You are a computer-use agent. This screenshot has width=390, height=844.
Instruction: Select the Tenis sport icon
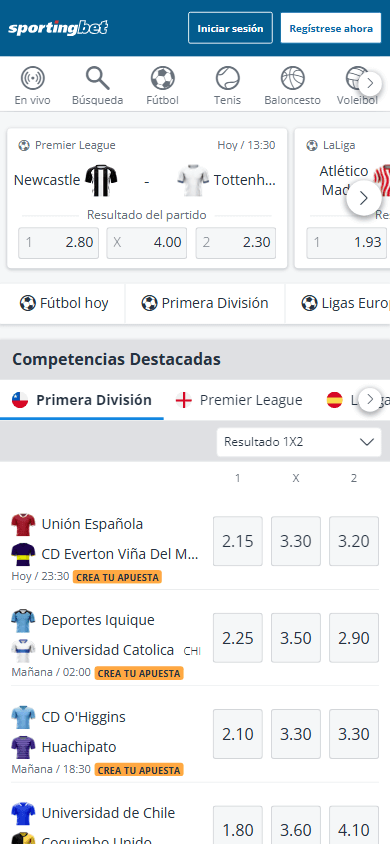click(228, 79)
